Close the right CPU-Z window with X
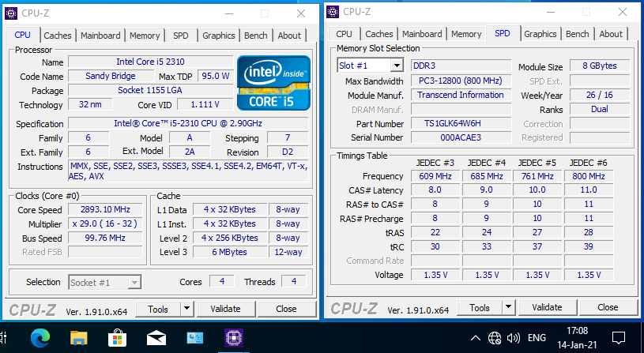Screen dimensions: 644x353 click(x=622, y=13)
